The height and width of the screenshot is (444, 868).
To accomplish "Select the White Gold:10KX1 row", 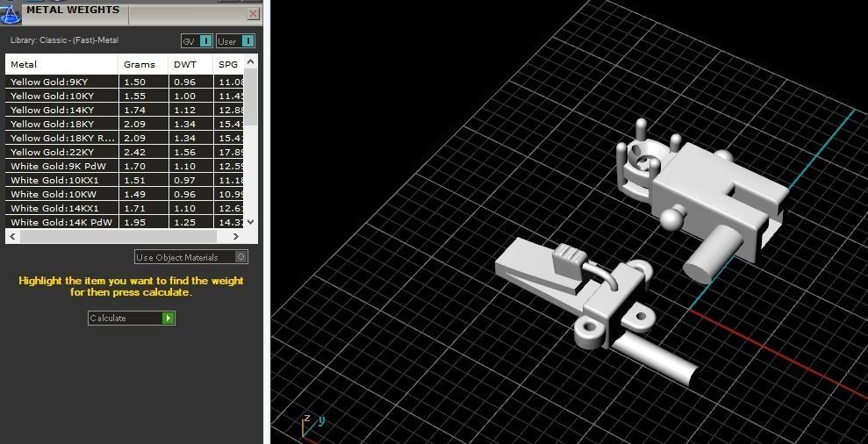I will (125, 180).
